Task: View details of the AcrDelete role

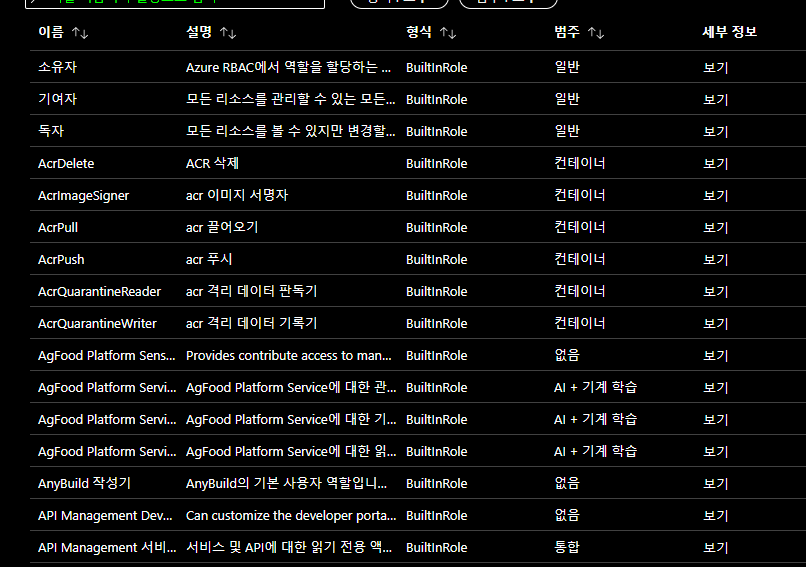Action: (x=716, y=163)
